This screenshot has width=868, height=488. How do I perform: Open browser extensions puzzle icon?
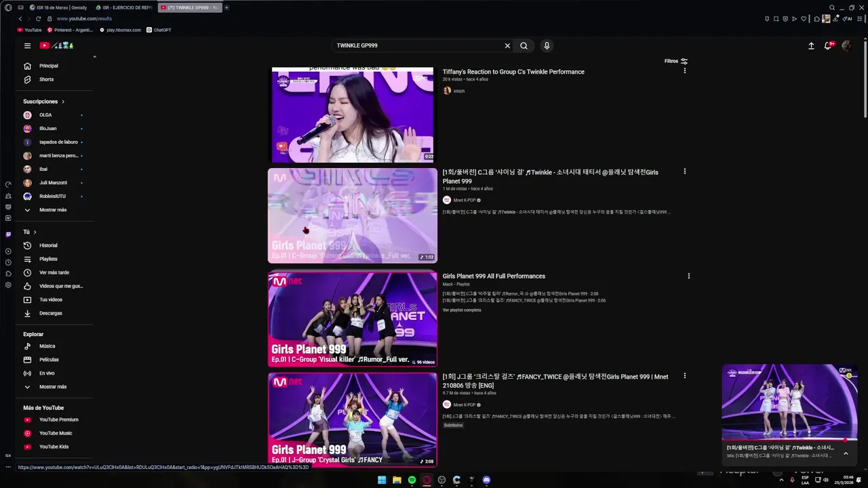(816, 19)
